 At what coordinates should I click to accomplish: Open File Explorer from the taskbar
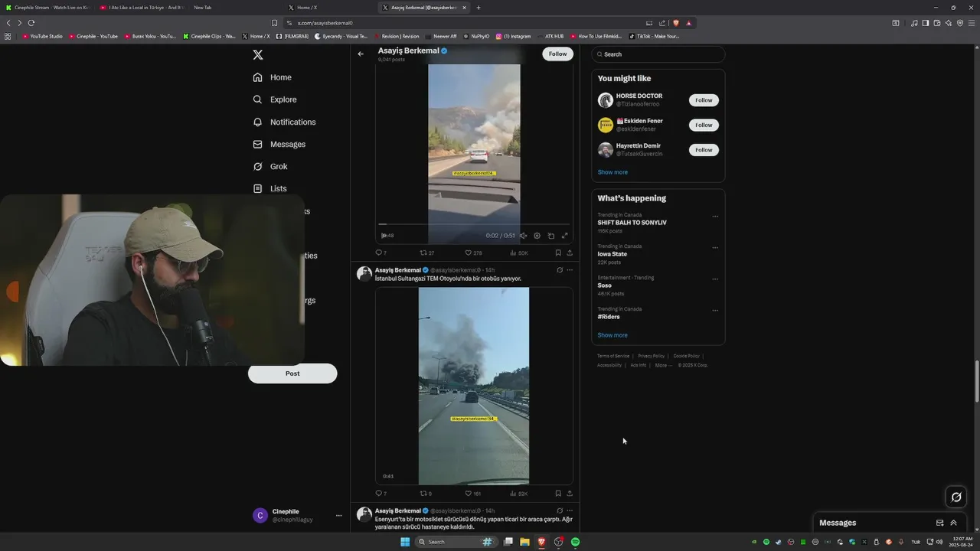pos(524,542)
